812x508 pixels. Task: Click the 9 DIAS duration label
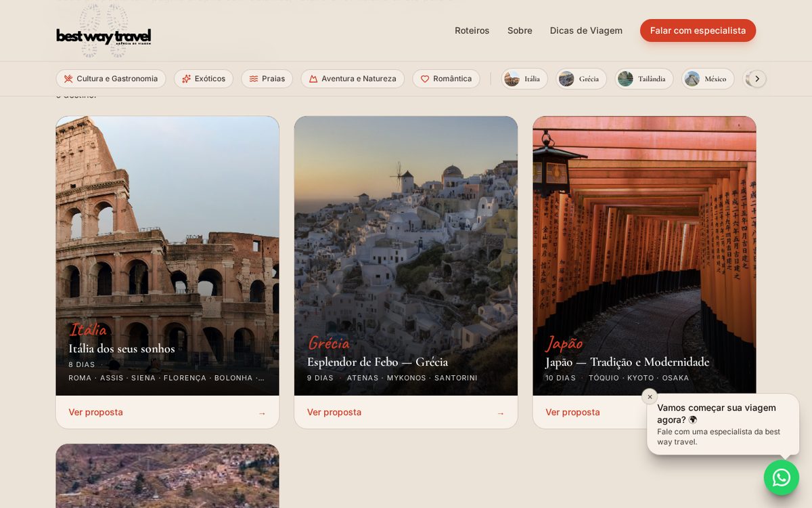320,378
